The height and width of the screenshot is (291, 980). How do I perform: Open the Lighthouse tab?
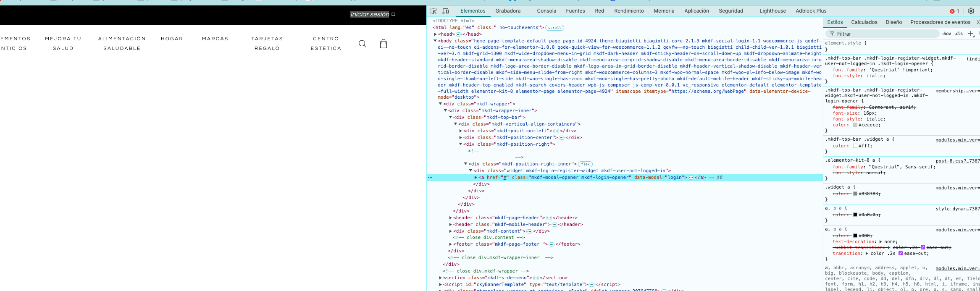772,11
